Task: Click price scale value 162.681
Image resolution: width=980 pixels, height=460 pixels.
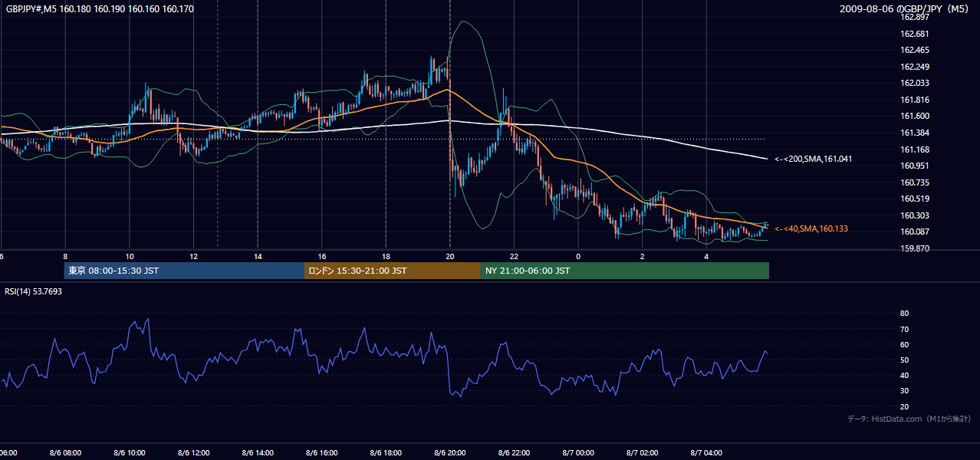Action: tap(914, 34)
